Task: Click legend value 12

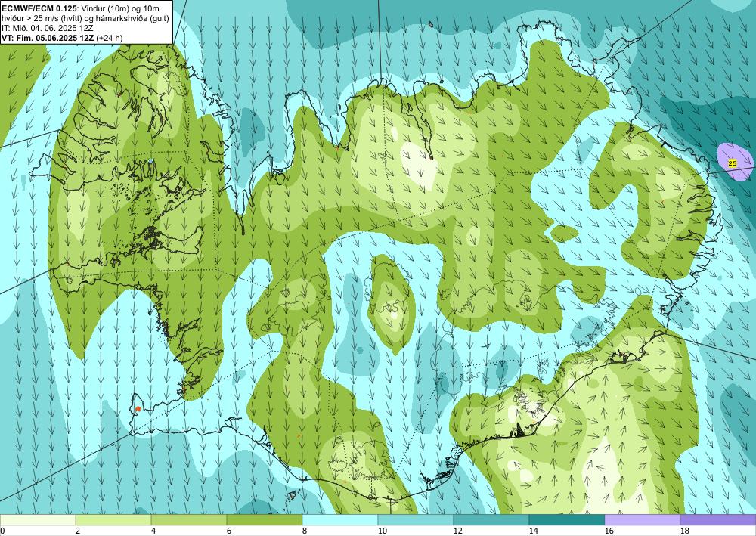Action: click(457, 531)
